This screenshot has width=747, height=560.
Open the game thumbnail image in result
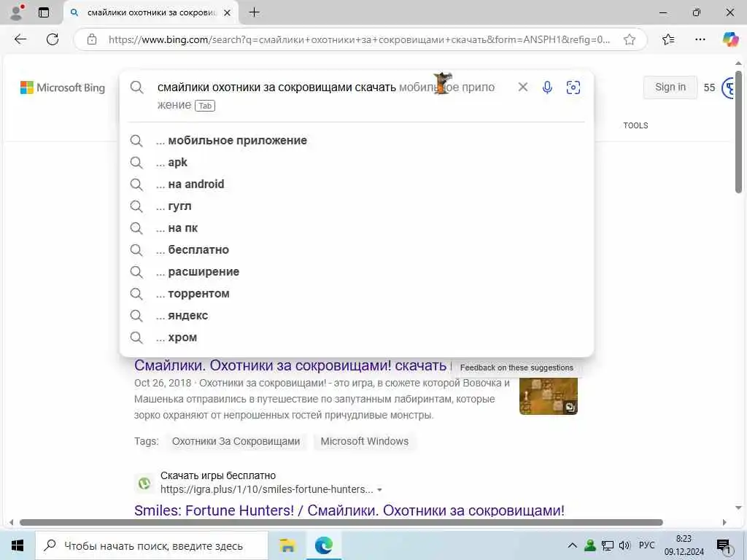(x=549, y=396)
